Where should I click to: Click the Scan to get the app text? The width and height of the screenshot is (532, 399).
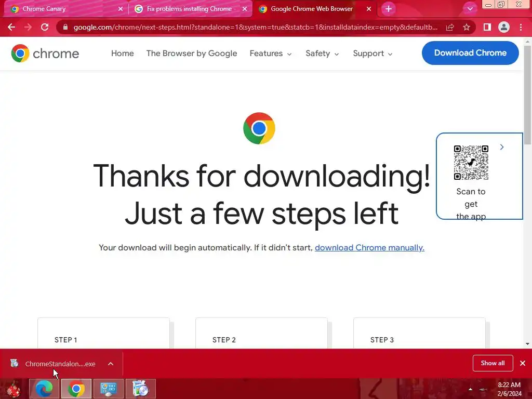471,204
